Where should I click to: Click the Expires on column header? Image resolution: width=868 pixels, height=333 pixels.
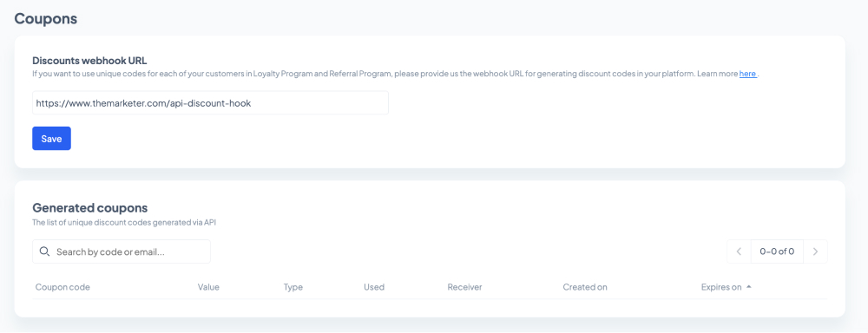(721, 287)
